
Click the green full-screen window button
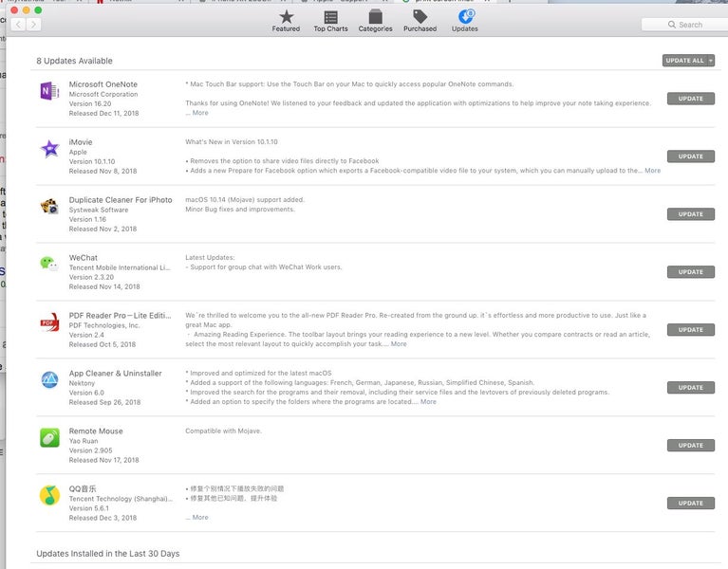38,10
